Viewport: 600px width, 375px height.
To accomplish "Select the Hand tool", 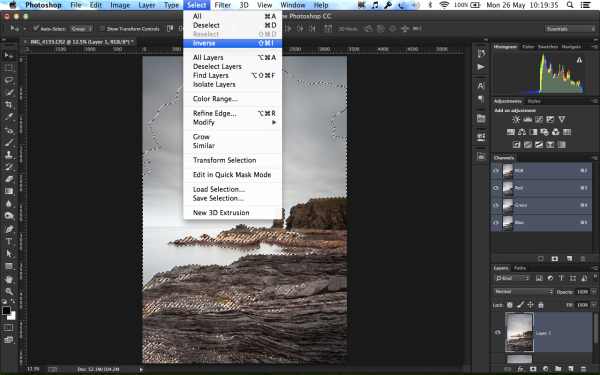I will point(9,279).
